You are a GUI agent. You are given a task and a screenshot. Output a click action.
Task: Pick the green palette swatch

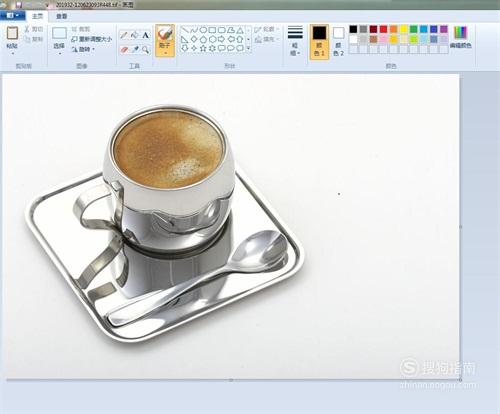point(414,29)
